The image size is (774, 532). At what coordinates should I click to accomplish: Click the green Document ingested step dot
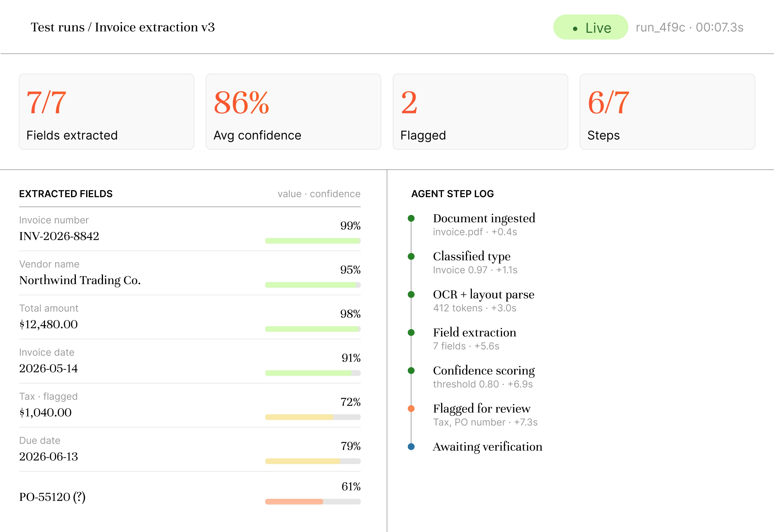[411, 218]
